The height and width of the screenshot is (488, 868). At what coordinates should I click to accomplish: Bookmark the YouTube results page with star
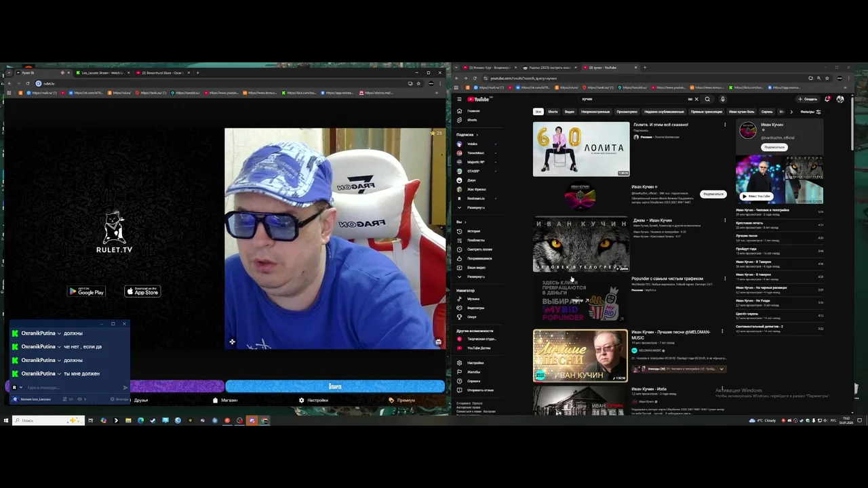click(827, 78)
